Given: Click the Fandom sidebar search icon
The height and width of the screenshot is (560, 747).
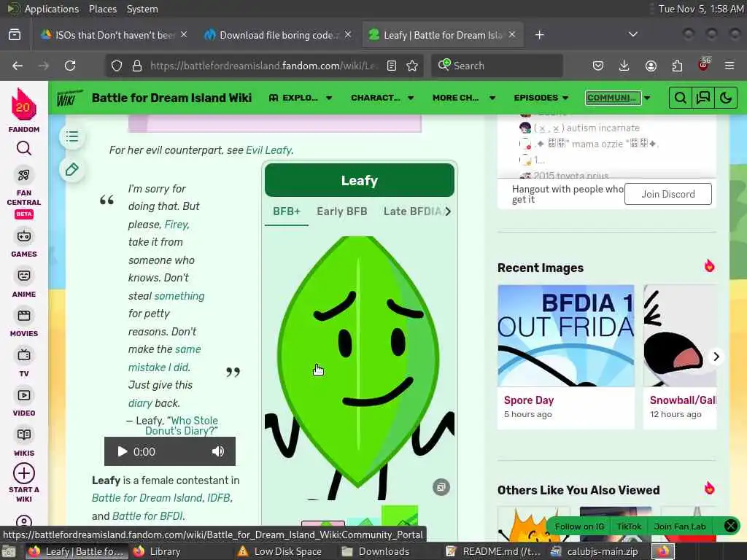Looking at the screenshot, I should tap(24, 149).
